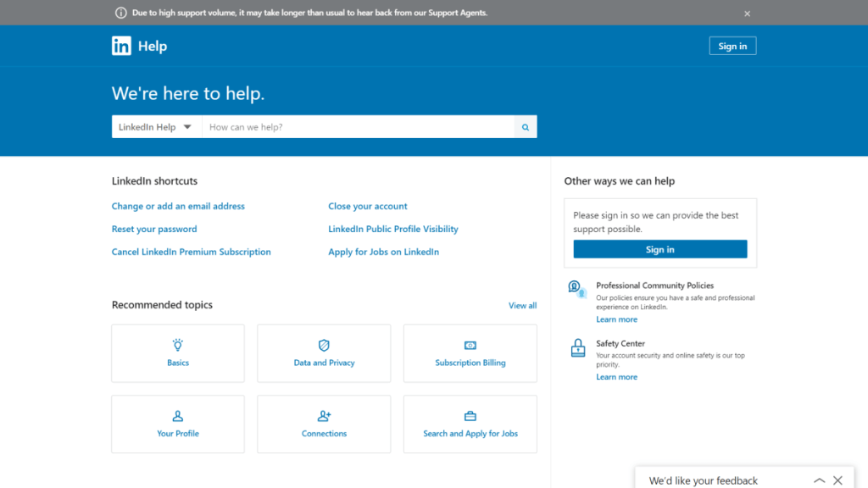
Task: Click the Search and Apply for Jobs briefcase icon
Action: (470, 416)
